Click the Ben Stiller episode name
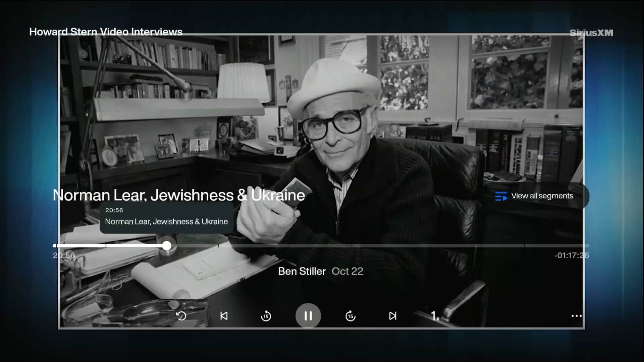The width and height of the screenshot is (644, 362). 302,271
